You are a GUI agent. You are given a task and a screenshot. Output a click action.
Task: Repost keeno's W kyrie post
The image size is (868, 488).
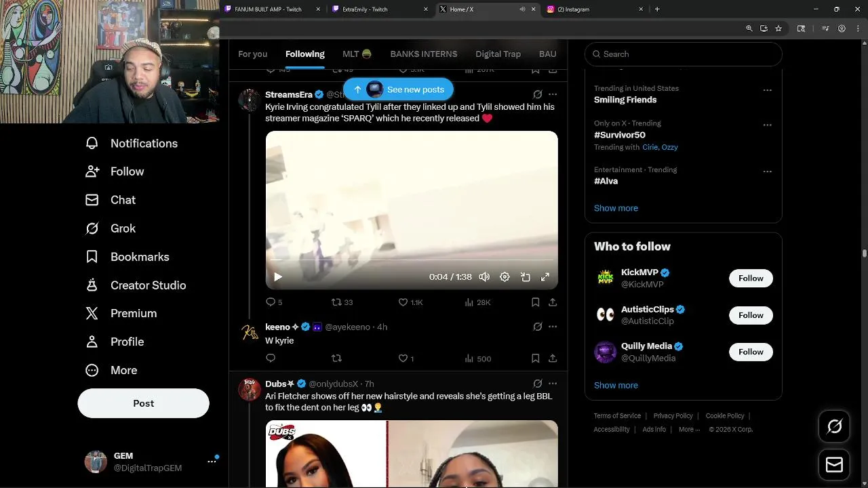click(336, 359)
